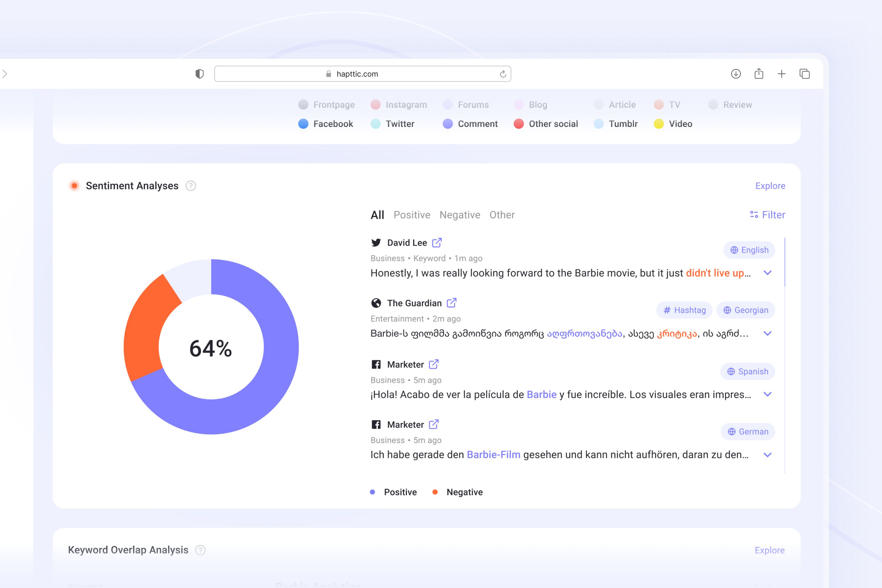Expand The Guardian Georgian post chevron

pyautogui.click(x=768, y=333)
